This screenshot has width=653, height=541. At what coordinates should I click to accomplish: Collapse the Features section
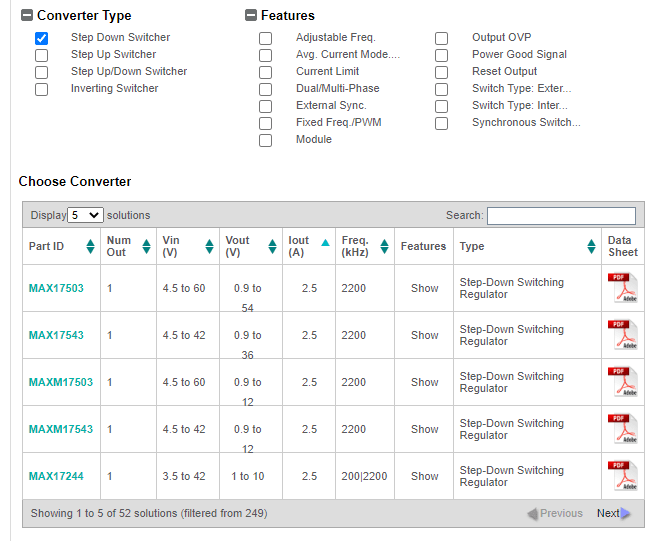coord(251,15)
